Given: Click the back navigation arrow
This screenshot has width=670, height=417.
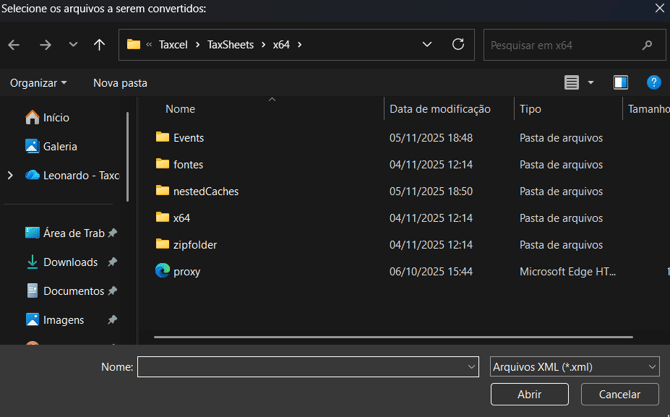Looking at the screenshot, I should coord(14,45).
